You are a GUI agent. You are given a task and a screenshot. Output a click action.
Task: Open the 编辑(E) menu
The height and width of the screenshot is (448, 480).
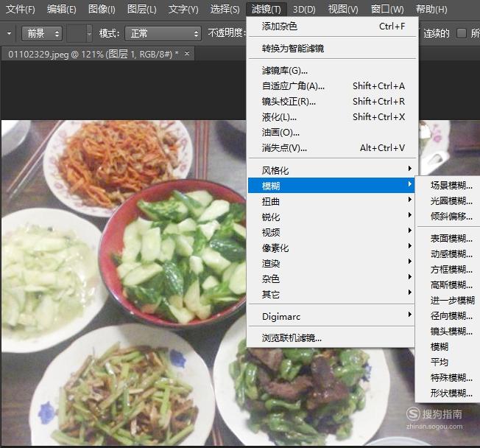62,10
